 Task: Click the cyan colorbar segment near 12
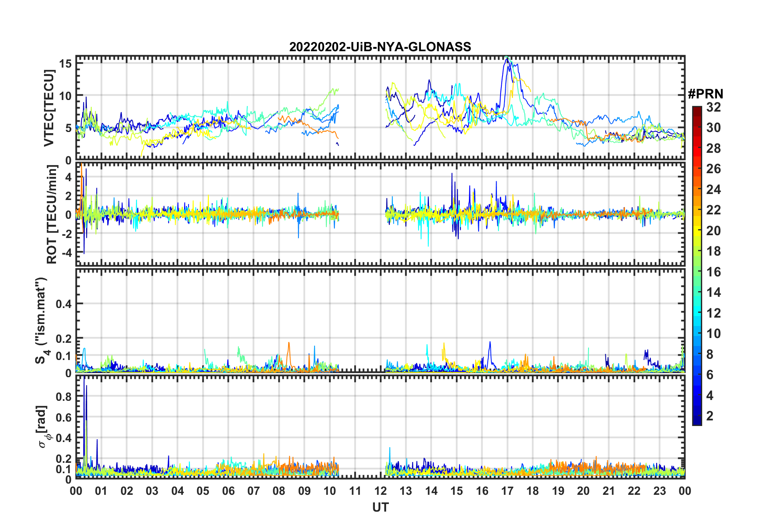tap(697, 313)
